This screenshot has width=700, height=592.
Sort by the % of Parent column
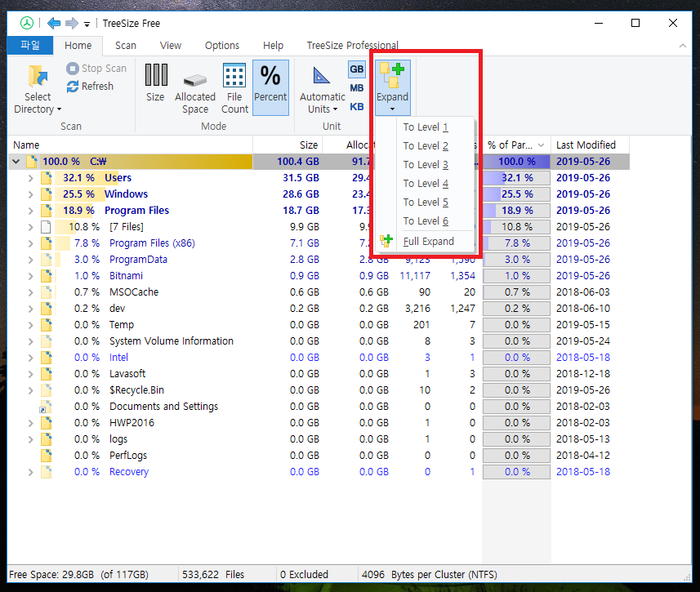(516, 145)
